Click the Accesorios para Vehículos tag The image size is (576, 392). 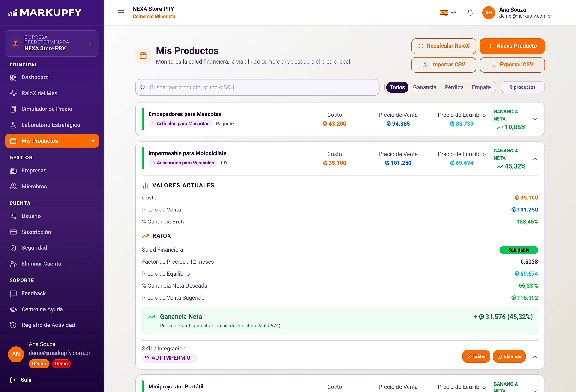pyautogui.click(x=183, y=163)
